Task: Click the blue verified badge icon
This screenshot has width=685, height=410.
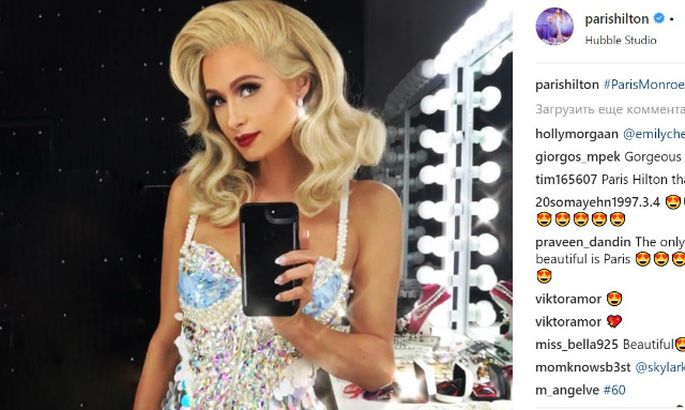Action: pyautogui.click(x=659, y=18)
